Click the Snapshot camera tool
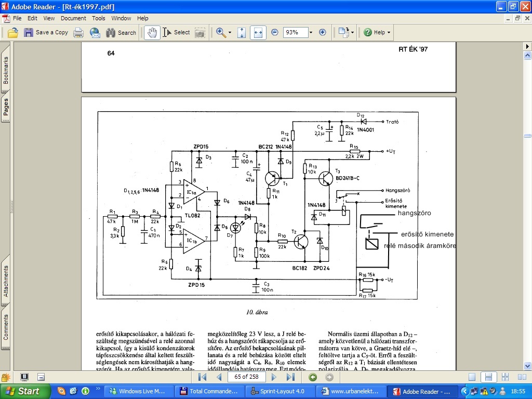 (200, 33)
